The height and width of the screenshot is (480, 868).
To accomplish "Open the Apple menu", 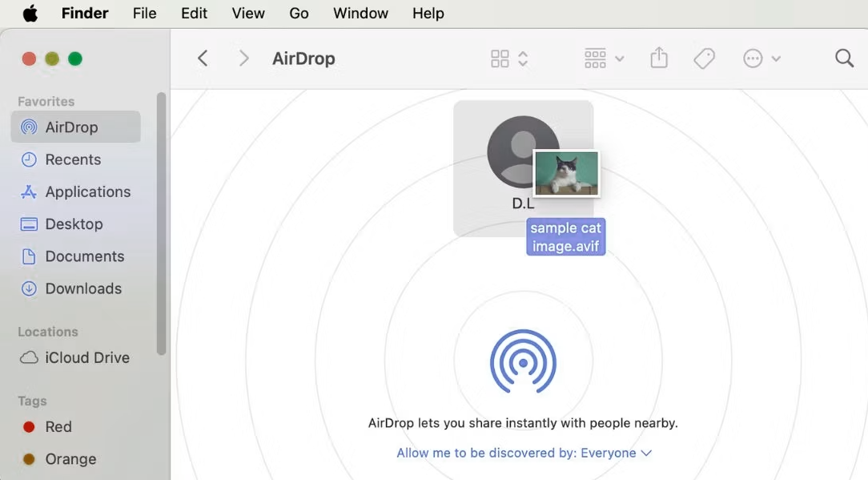I will [x=30, y=14].
